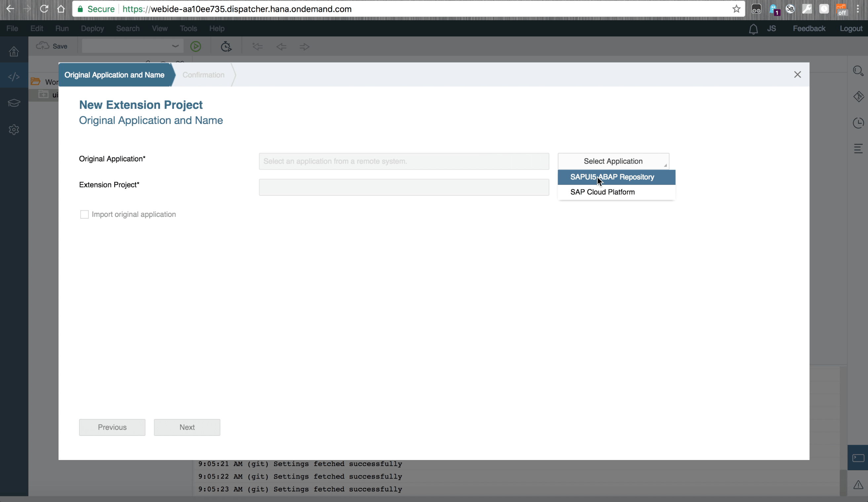Open the Edit menu
This screenshot has width=868, height=502.
[x=36, y=28]
